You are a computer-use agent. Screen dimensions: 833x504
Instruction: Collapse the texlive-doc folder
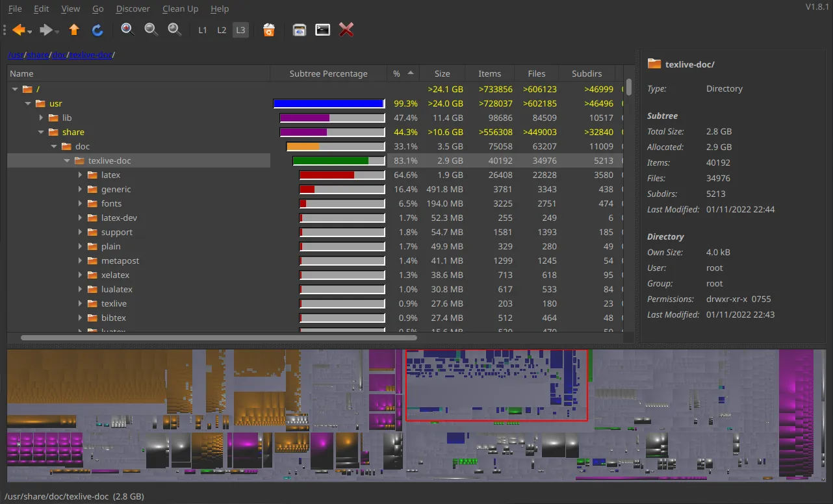tap(67, 160)
